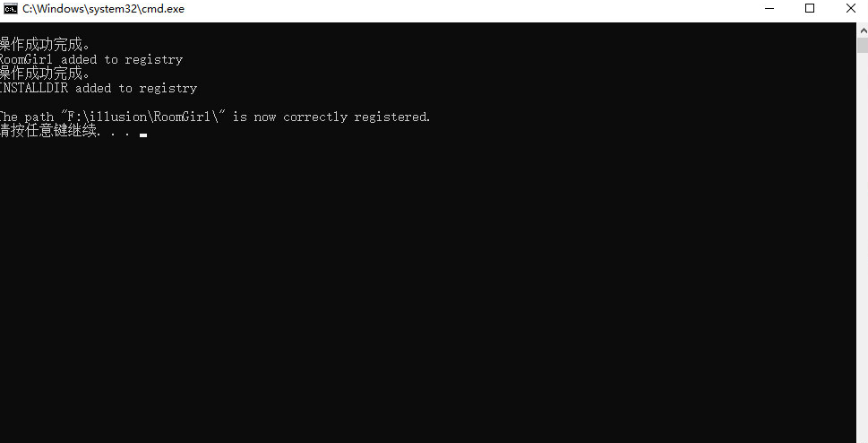
Task: Click the 操作成功完成 line above INSTALLDIR
Action: tap(44, 74)
